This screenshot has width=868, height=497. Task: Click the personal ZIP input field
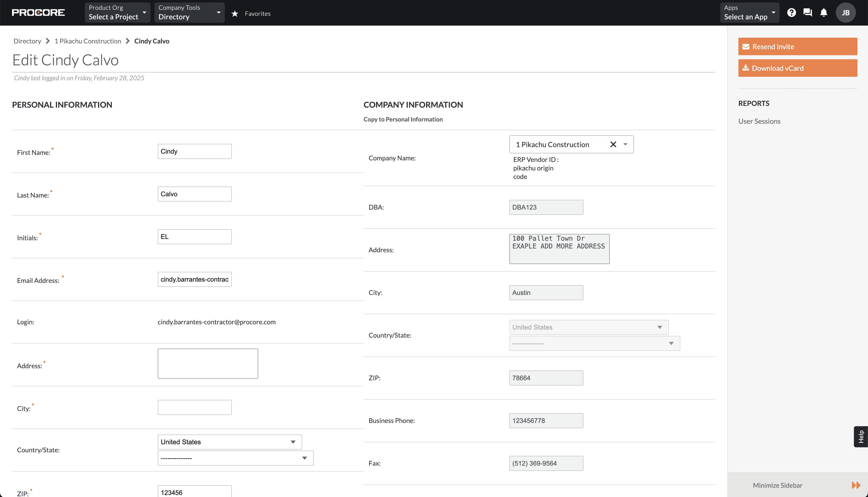pyautogui.click(x=195, y=491)
